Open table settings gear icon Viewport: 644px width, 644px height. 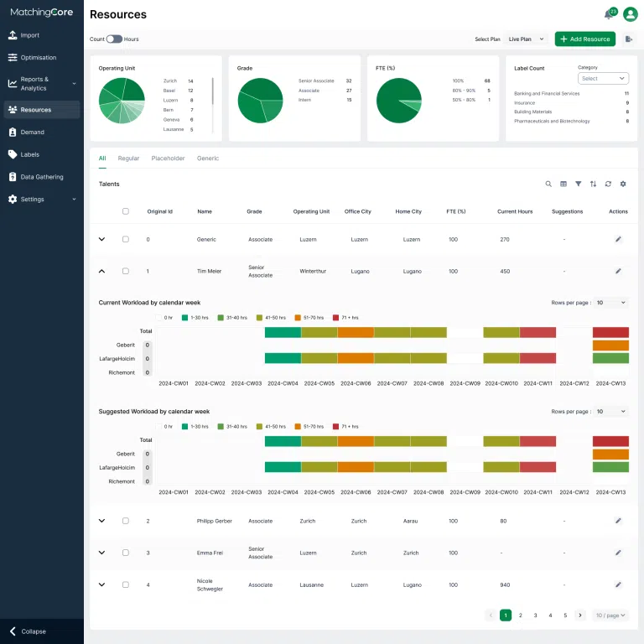pos(623,184)
